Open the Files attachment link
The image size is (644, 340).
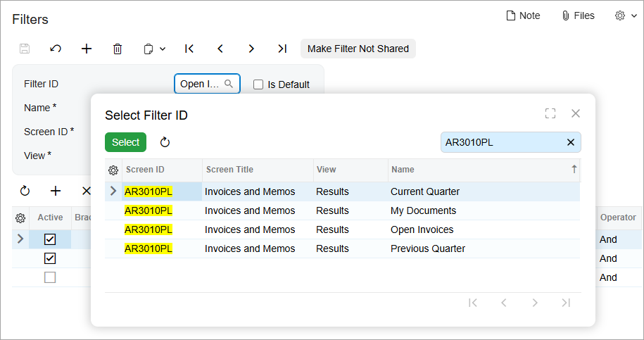tap(578, 15)
